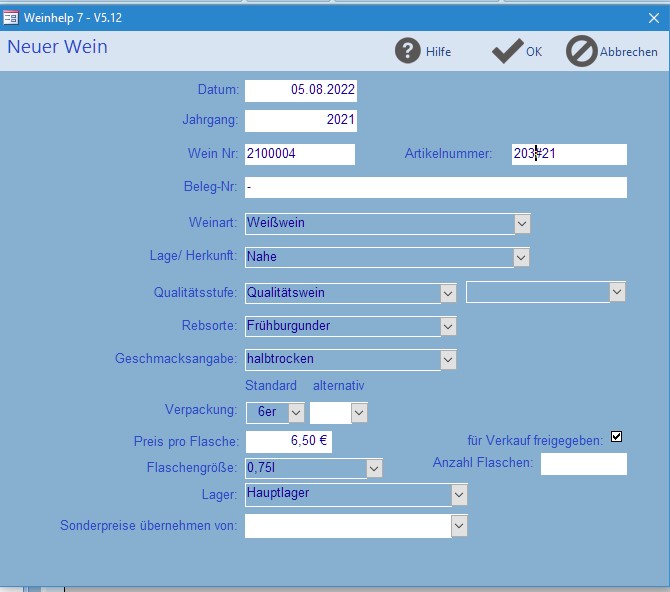This screenshot has width=670, height=592.
Task: Click the Weinhelp app icon in title bar
Action: pyautogui.click(x=12, y=17)
